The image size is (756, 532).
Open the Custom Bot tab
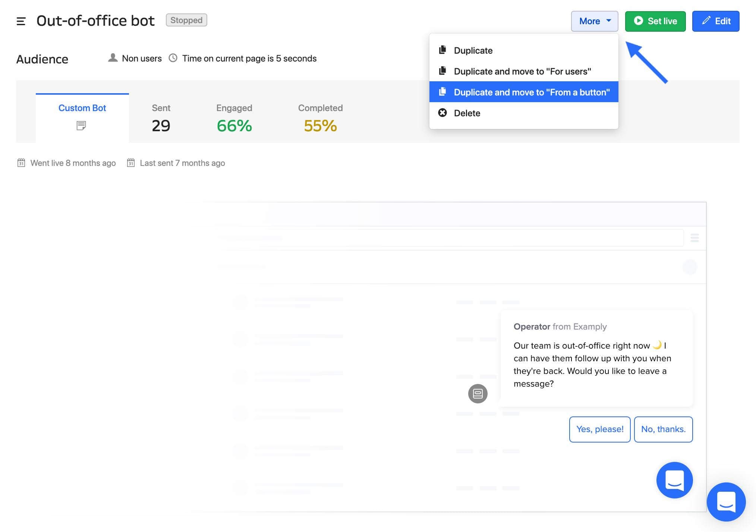82,118
